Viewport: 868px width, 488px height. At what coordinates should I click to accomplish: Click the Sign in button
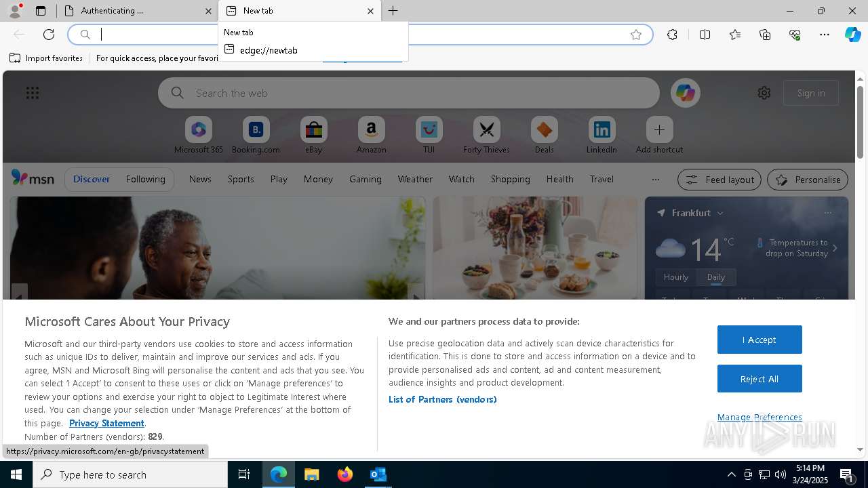click(x=811, y=93)
